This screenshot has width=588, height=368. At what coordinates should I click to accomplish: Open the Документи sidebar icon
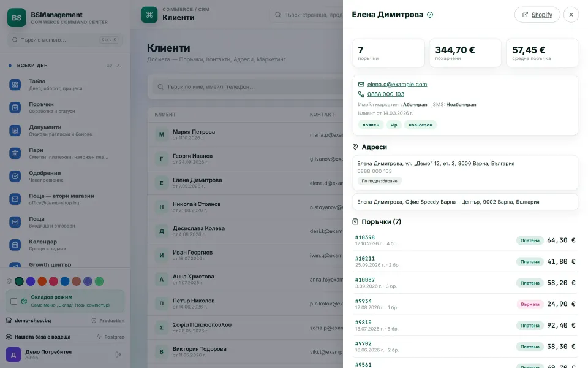tap(15, 130)
